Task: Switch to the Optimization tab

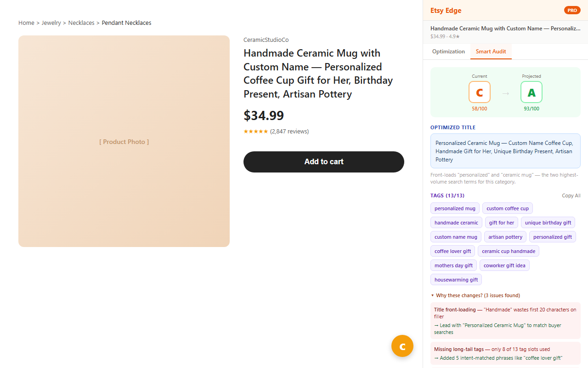Action: pyautogui.click(x=448, y=52)
